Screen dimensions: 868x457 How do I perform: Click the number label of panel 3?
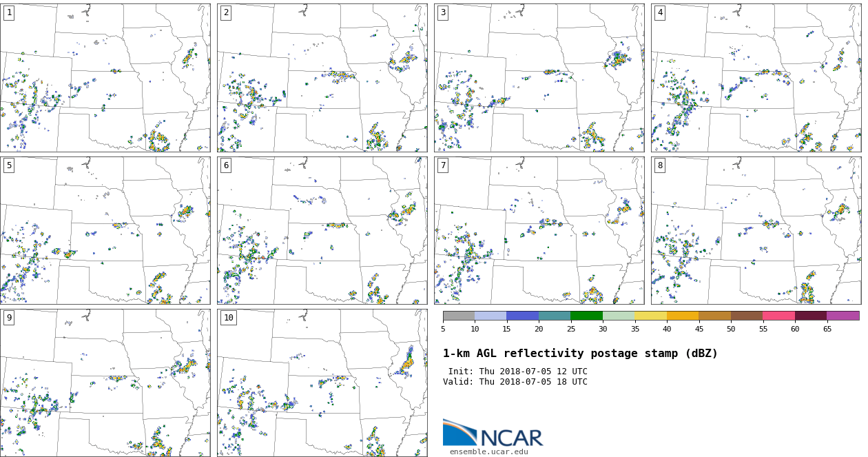coord(443,13)
